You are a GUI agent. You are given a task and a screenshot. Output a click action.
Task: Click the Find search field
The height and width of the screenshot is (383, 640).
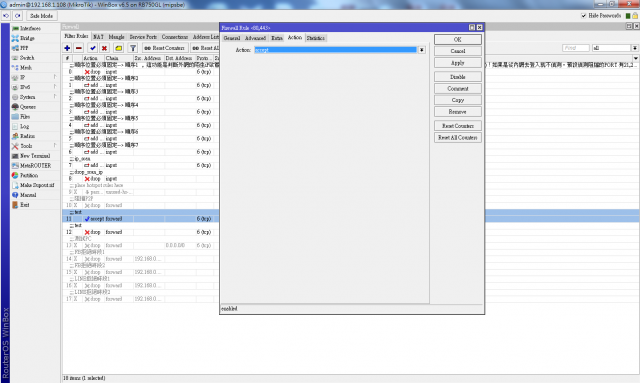(576, 48)
